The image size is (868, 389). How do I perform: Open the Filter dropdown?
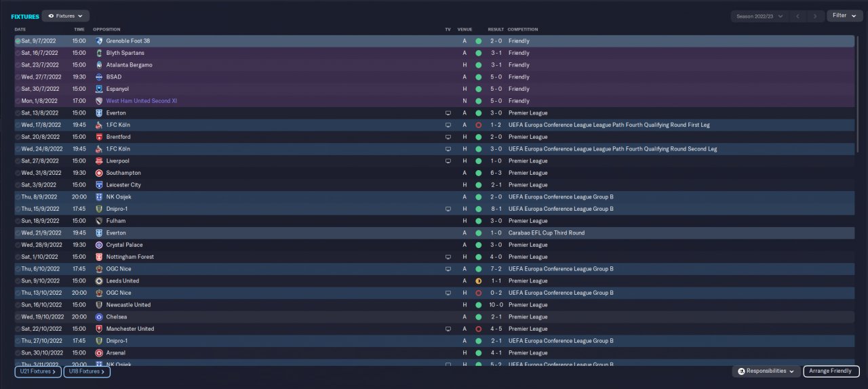844,16
